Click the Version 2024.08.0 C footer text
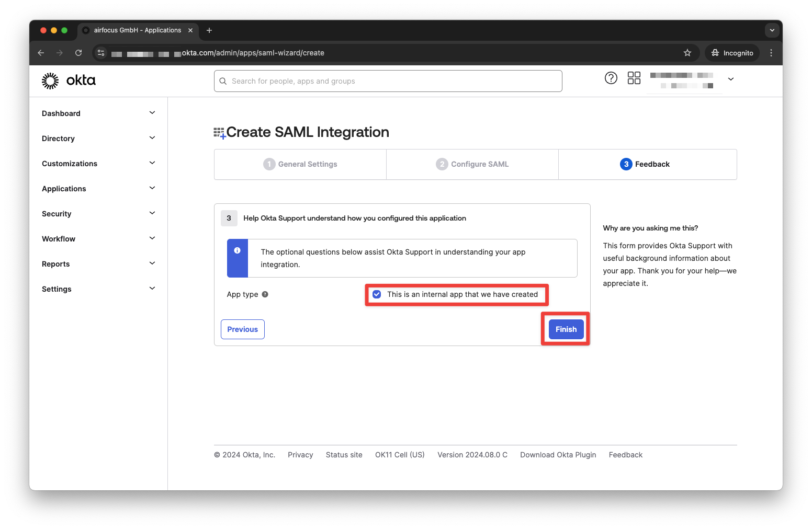 (472, 455)
